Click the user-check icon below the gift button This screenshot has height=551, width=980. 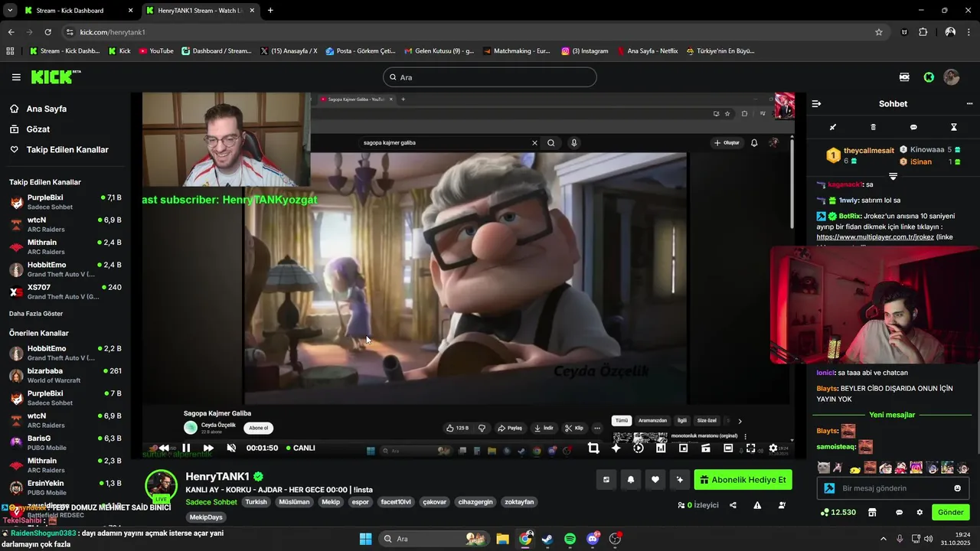click(782, 505)
